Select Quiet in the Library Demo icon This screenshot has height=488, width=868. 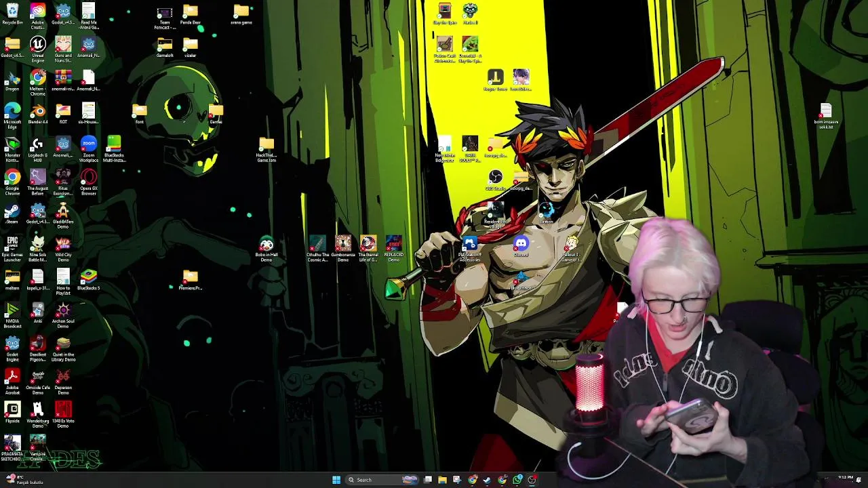tap(63, 348)
